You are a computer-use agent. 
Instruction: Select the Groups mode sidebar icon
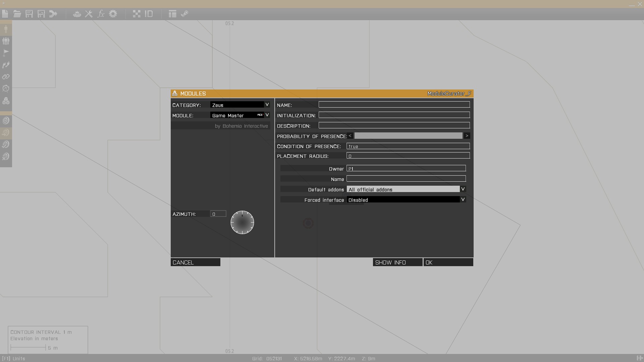[6, 41]
